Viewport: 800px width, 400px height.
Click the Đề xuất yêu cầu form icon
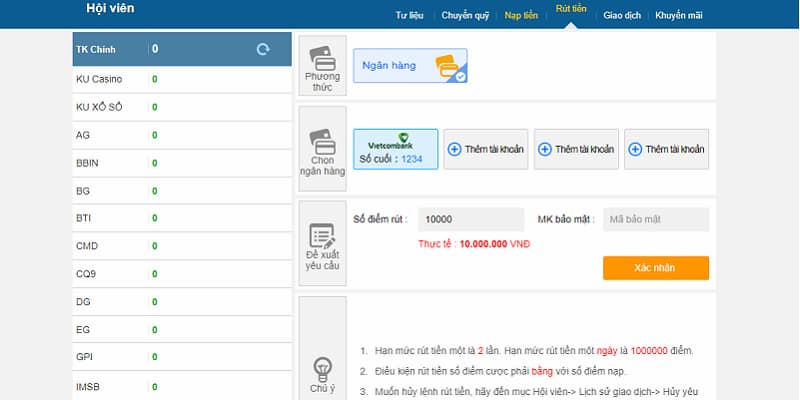coord(322,238)
